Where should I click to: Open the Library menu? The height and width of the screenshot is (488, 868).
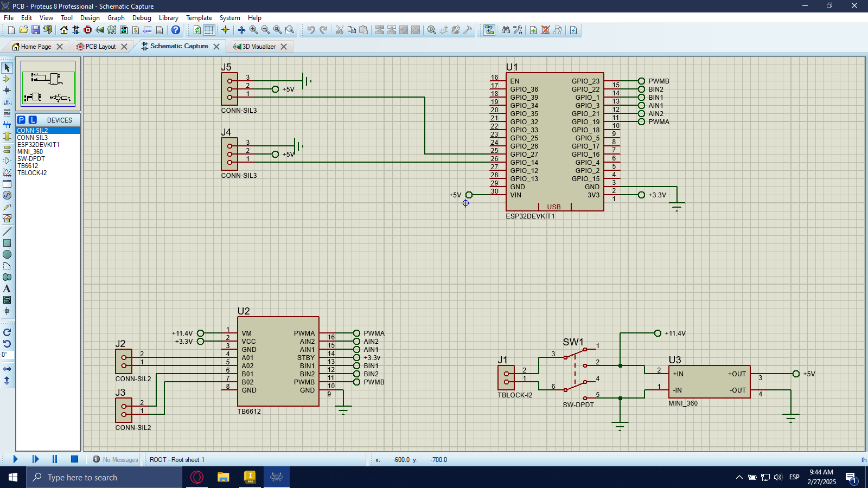pos(168,18)
